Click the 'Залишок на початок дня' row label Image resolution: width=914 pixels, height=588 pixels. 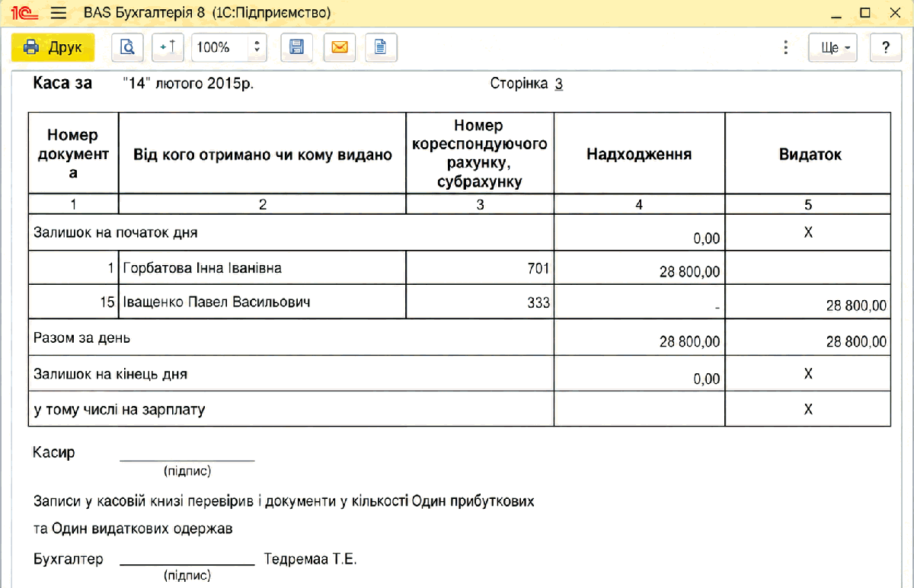click(116, 232)
